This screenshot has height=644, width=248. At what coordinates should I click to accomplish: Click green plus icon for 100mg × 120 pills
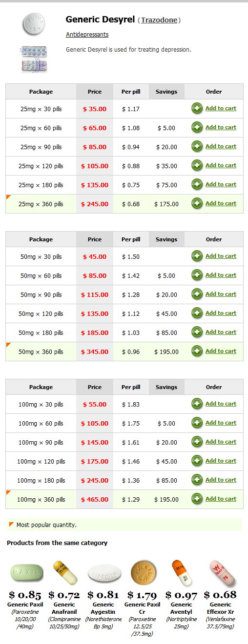coord(197,461)
